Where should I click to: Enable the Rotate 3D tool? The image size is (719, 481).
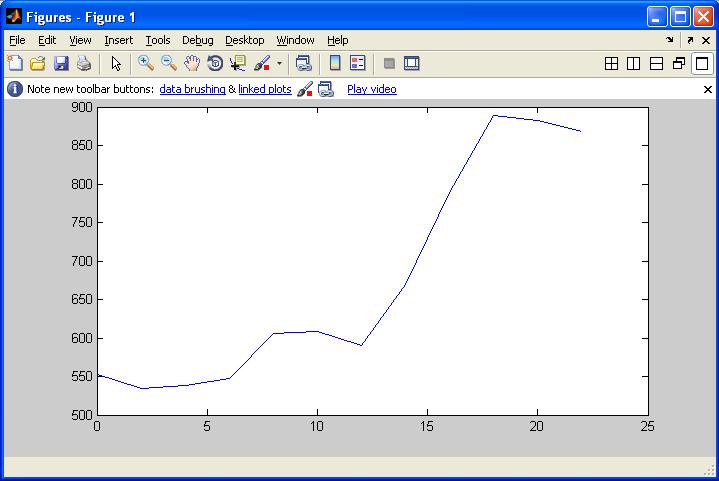[215, 64]
